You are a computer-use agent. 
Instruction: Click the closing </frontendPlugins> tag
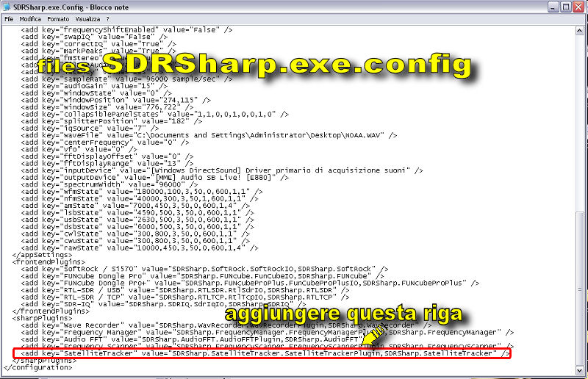[51, 311]
